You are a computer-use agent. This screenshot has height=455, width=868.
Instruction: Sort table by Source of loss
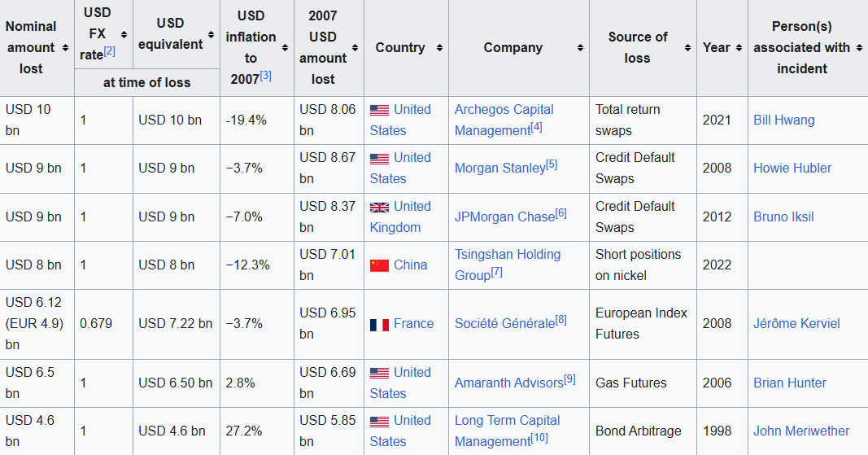click(687, 48)
